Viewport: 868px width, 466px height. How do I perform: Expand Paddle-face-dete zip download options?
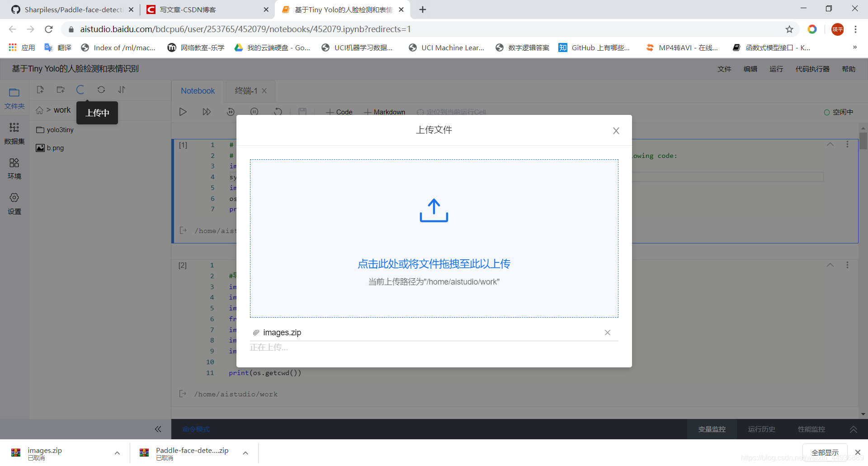(x=245, y=453)
